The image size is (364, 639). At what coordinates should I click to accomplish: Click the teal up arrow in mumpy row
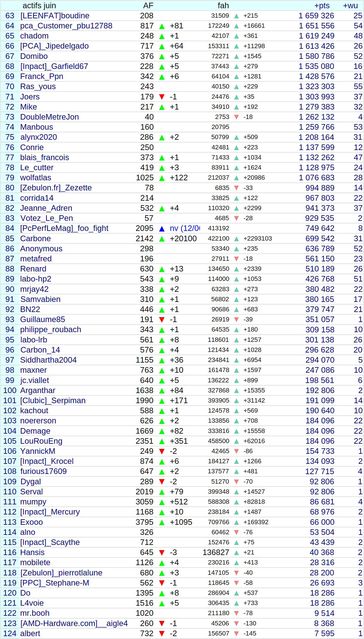pyautogui.click(x=236, y=502)
